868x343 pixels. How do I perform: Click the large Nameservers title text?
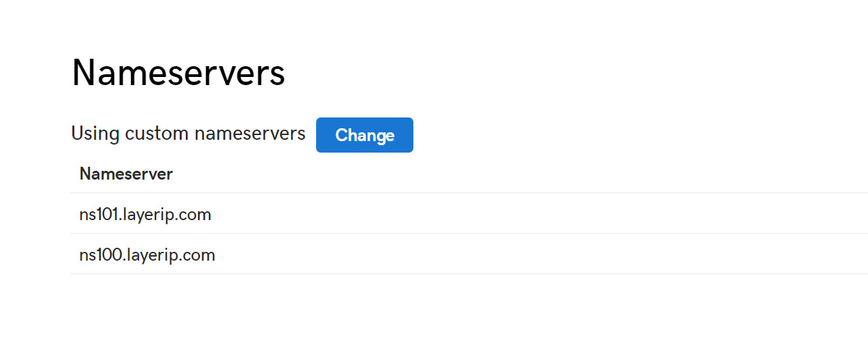pos(178,73)
